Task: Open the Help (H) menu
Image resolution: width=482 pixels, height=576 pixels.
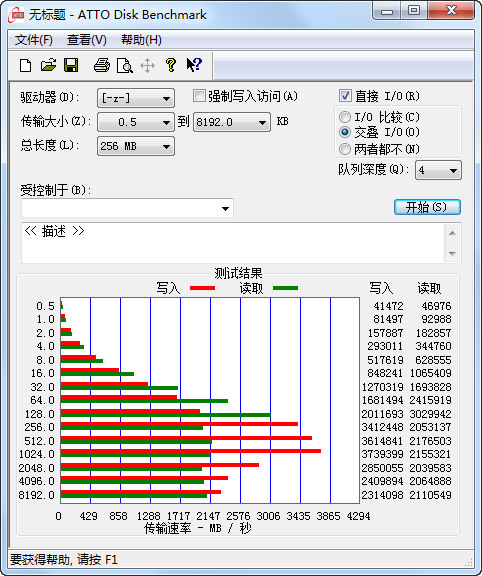Action: [141, 40]
